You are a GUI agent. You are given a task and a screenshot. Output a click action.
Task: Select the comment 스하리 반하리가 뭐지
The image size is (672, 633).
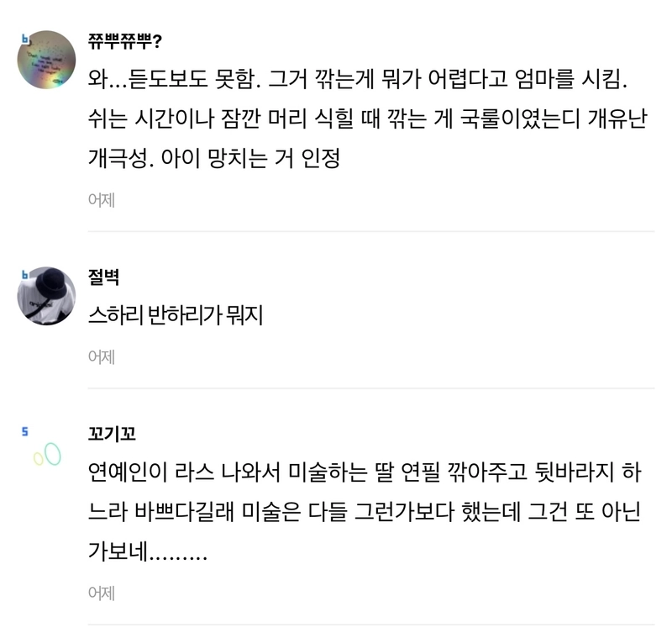pyautogui.click(x=176, y=315)
